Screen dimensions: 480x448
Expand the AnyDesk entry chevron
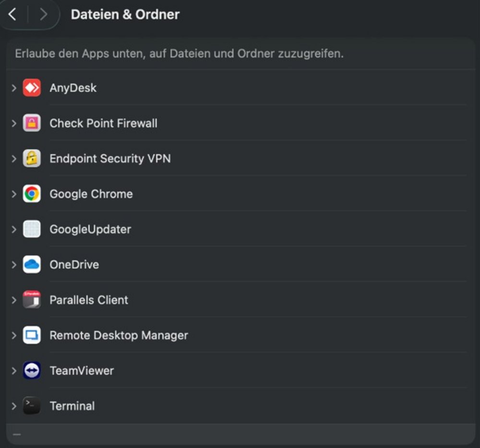coord(14,88)
